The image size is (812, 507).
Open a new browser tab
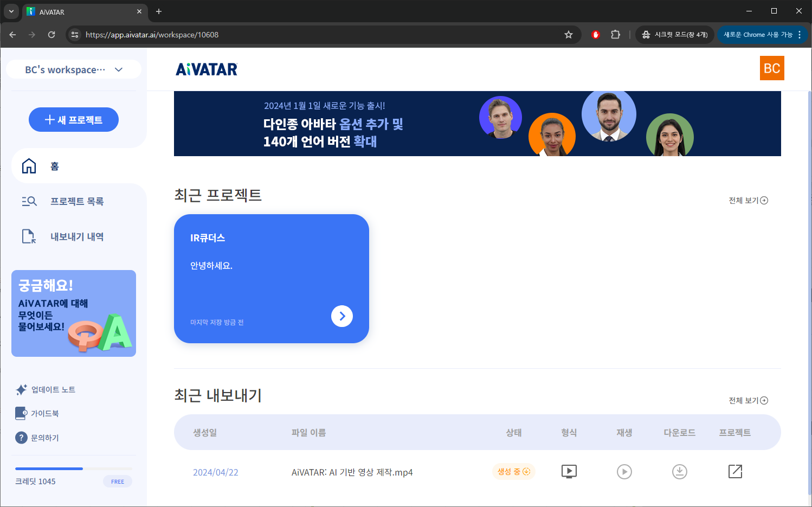click(159, 11)
